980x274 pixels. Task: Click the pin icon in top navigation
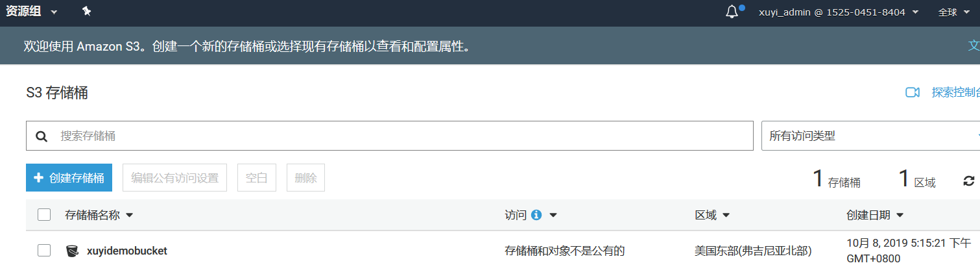tap(87, 12)
